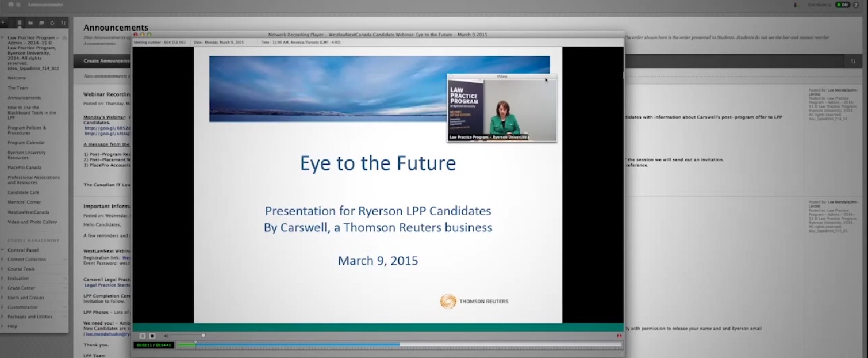Click the Thomson Reuters logo on slide
This screenshot has width=868, height=358.
point(474,301)
